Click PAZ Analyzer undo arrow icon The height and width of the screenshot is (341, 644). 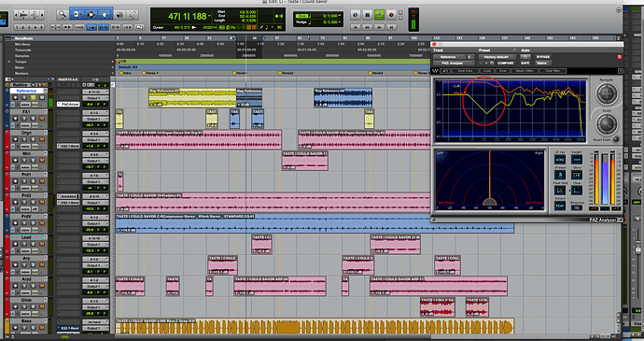(445, 71)
